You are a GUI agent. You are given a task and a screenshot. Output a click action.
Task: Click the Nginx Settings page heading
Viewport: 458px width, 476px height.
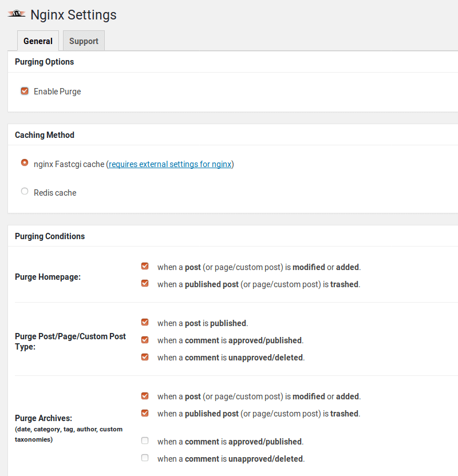73,15
